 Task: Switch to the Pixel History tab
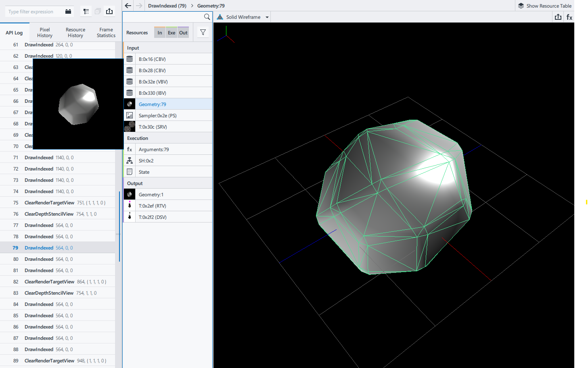pos(45,33)
